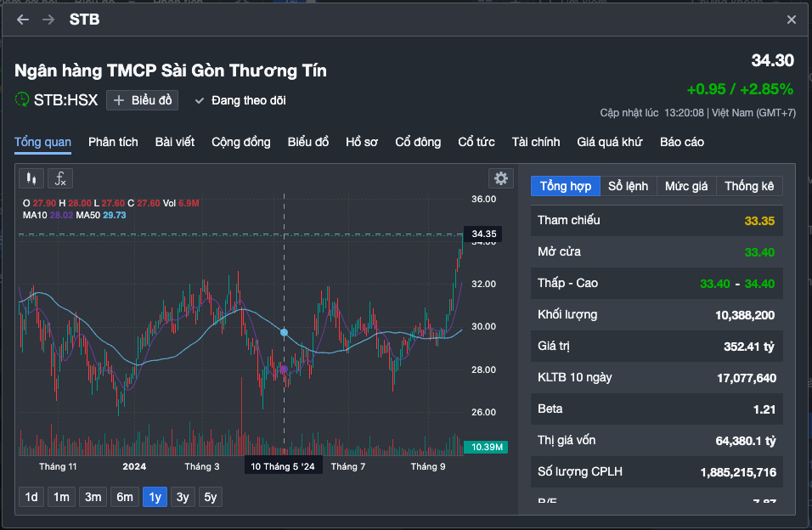812x530 pixels.
Task: Click the Khối lượng value 10,388,200
Action: point(745,315)
